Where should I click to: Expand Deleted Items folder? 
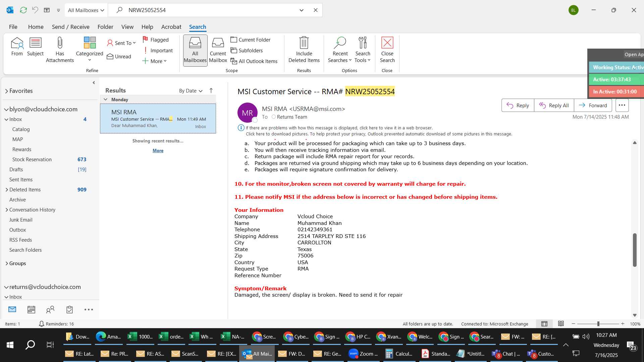tap(6, 190)
